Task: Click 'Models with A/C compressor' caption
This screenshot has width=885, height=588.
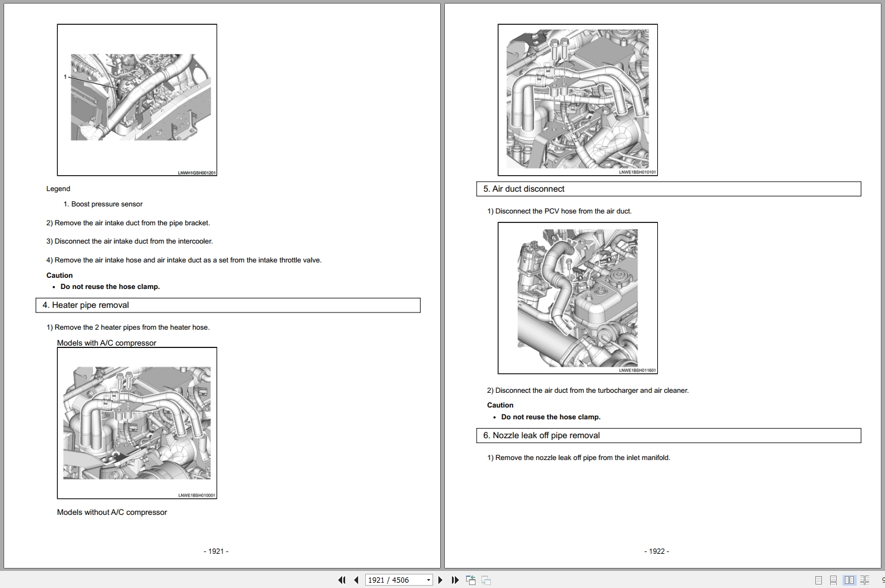Action: pyautogui.click(x=107, y=343)
